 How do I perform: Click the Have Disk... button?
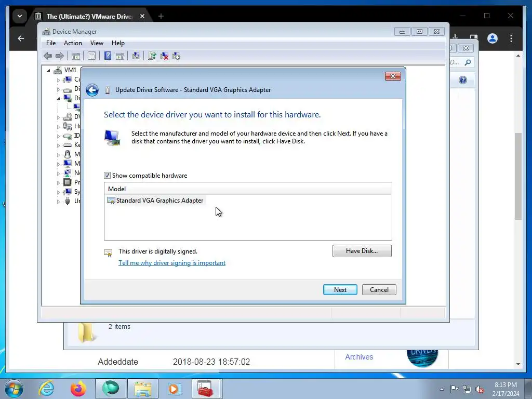pos(362,251)
